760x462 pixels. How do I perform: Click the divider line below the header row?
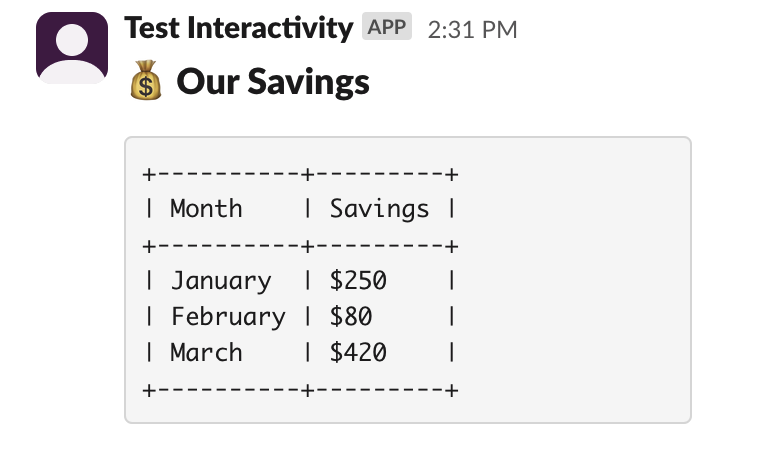point(300,245)
